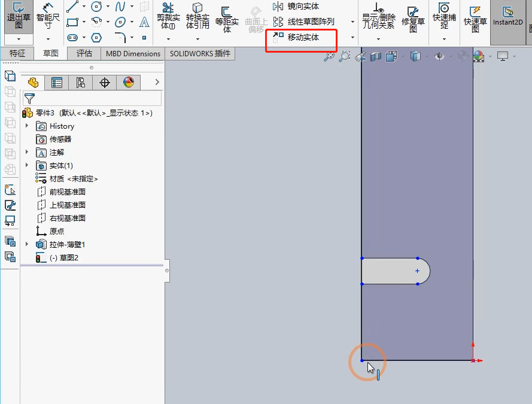
Task: Expand the History tree node
Action: point(27,126)
